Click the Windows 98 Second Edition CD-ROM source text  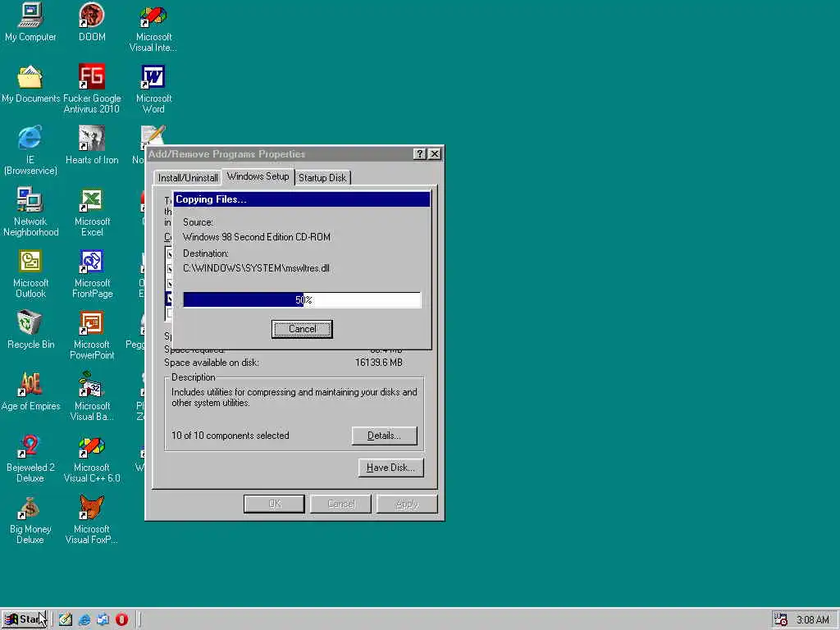[x=257, y=237]
